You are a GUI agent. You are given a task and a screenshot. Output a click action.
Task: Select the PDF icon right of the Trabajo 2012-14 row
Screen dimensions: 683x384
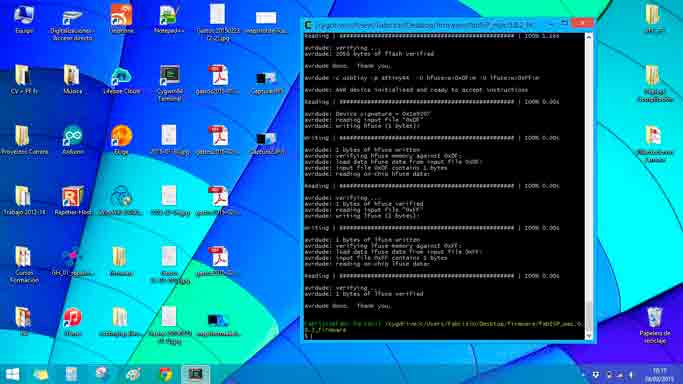(218, 201)
